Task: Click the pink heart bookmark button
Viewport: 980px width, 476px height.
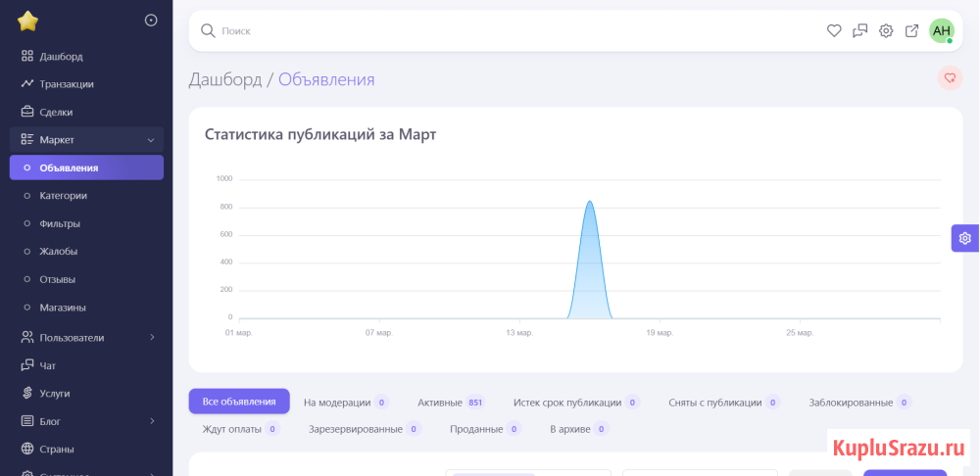Action: [949, 78]
